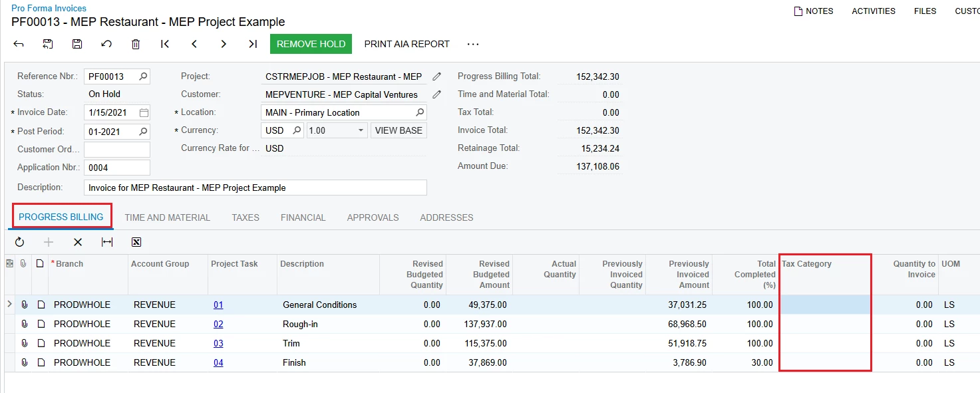This screenshot has height=393, width=980.
Task: Open the more actions ellipsis menu
Action: coord(473,44)
